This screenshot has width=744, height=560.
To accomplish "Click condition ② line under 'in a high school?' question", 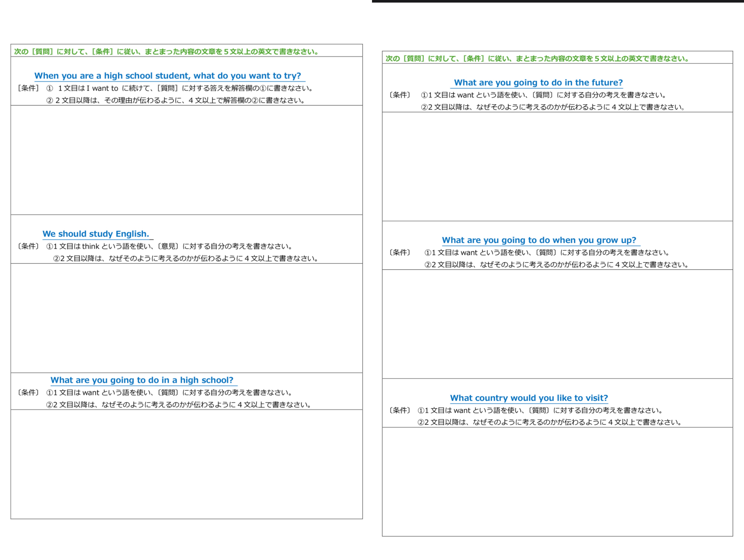I will (x=179, y=404).
